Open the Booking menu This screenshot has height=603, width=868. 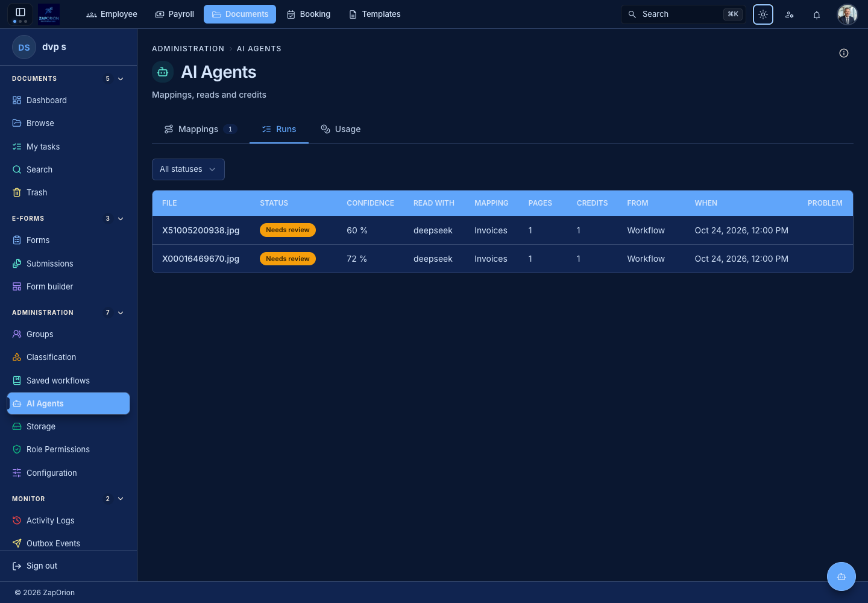[309, 14]
